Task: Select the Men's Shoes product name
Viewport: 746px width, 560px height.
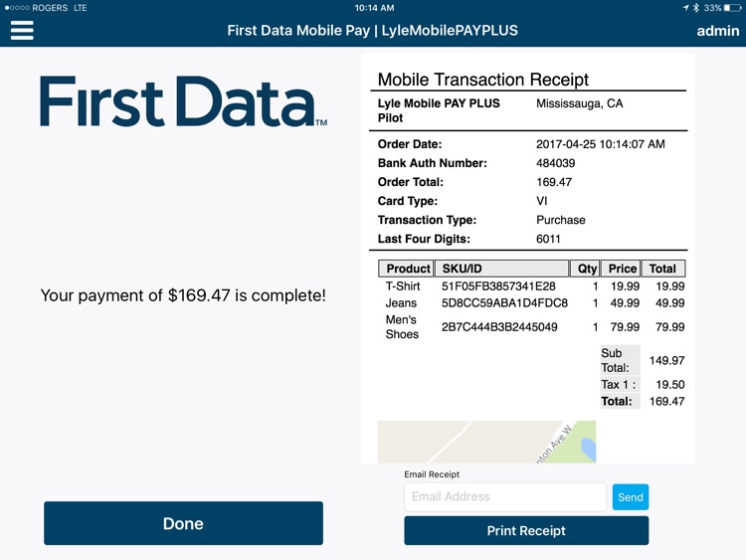Action: [x=402, y=327]
